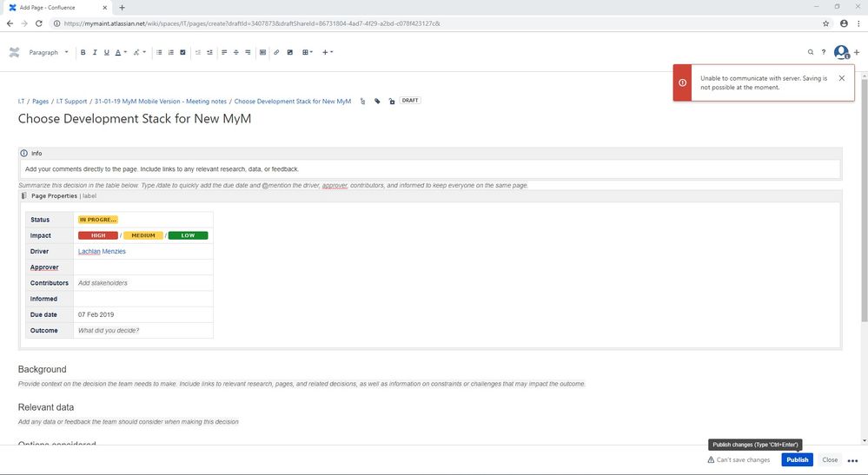Click the red error alert icon
The image size is (868, 475).
683,82
